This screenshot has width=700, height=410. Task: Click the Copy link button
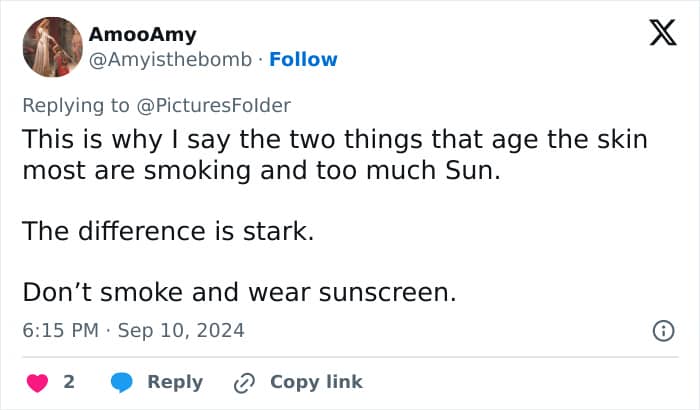(x=316, y=382)
